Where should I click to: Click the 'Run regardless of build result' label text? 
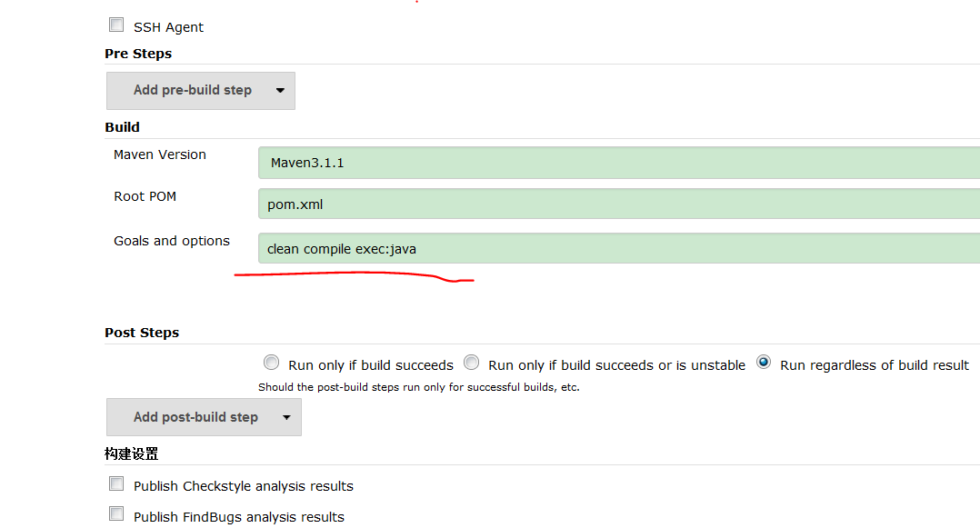874,365
